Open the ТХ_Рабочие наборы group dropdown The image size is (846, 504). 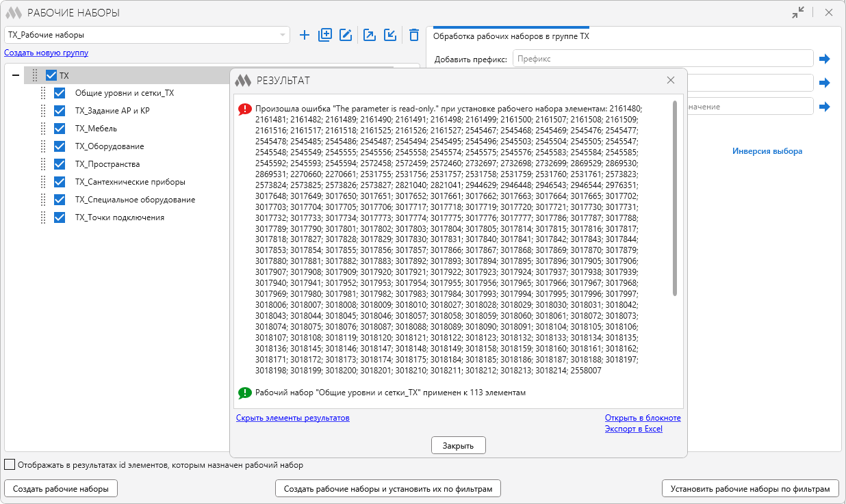[x=283, y=35]
